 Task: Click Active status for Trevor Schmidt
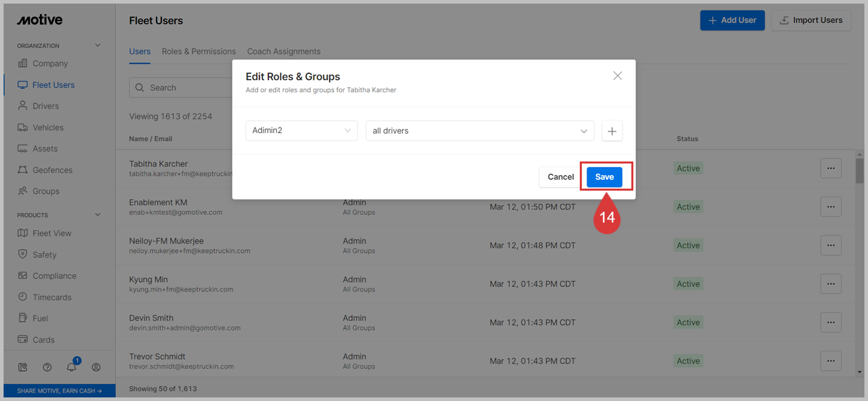click(x=688, y=361)
